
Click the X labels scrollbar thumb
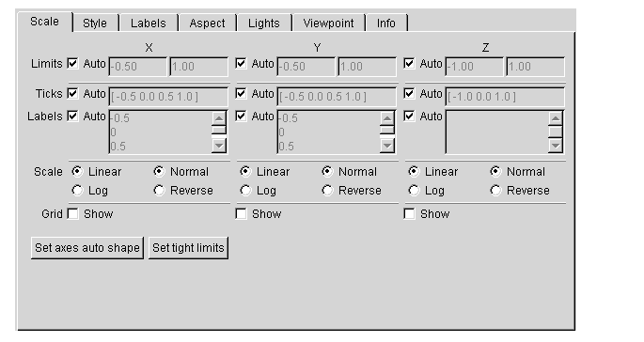coord(219,131)
